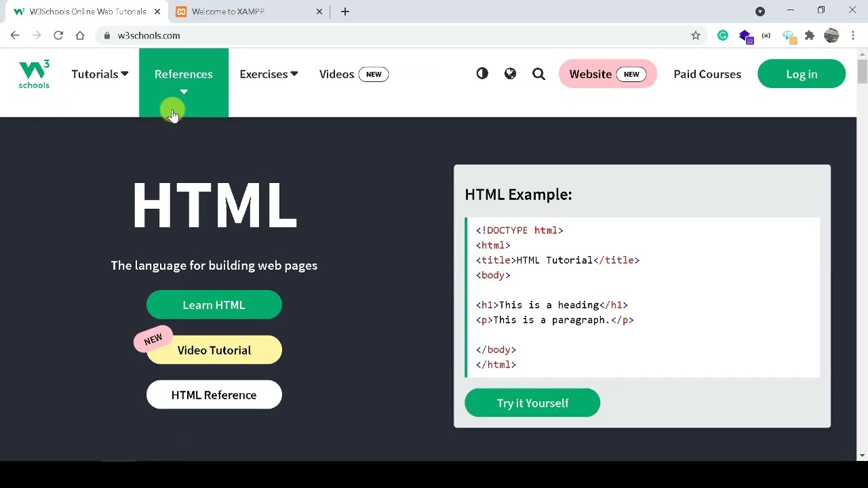
Task: Go forward in browser history
Action: [37, 35]
